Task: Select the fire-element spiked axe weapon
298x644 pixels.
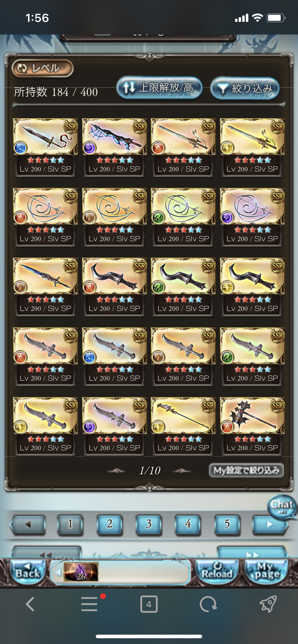Action: point(253,426)
